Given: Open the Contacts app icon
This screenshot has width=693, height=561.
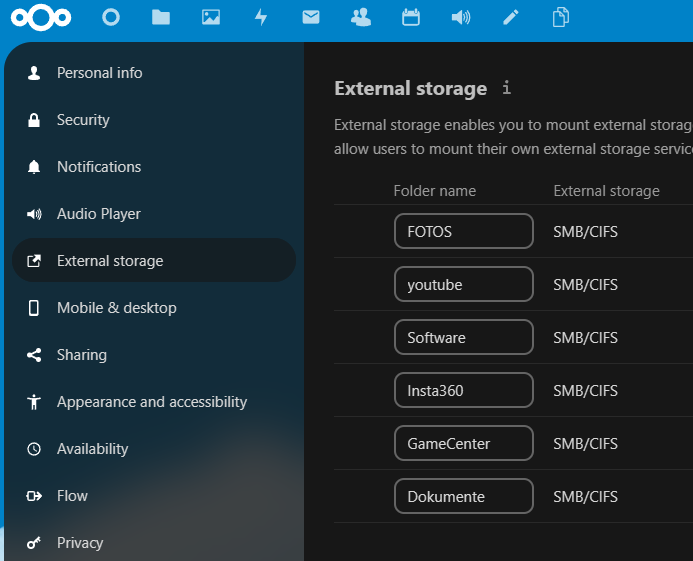Looking at the screenshot, I should click(361, 18).
